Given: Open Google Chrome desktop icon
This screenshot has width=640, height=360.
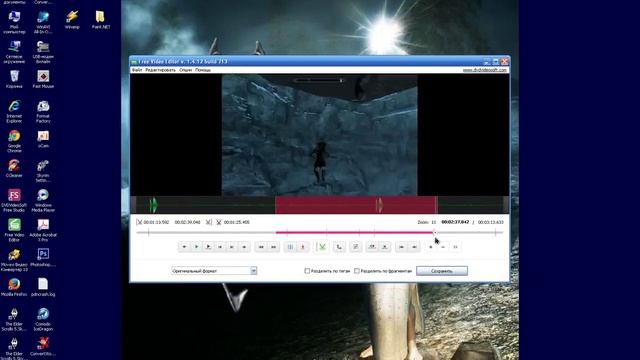Looking at the screenshot, I should pyautogui.click(x=14, y=141).
